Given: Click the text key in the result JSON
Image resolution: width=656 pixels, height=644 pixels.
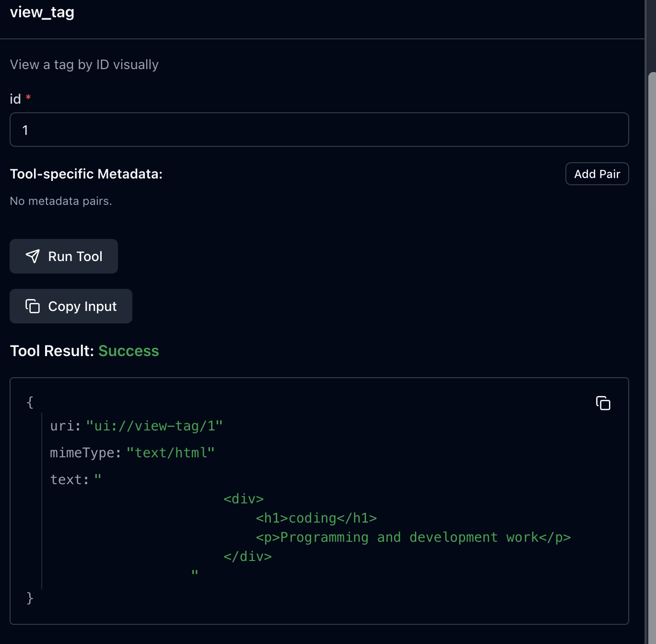Looking at the screenshot, I should pyautogui.click(x=69, y=480).
